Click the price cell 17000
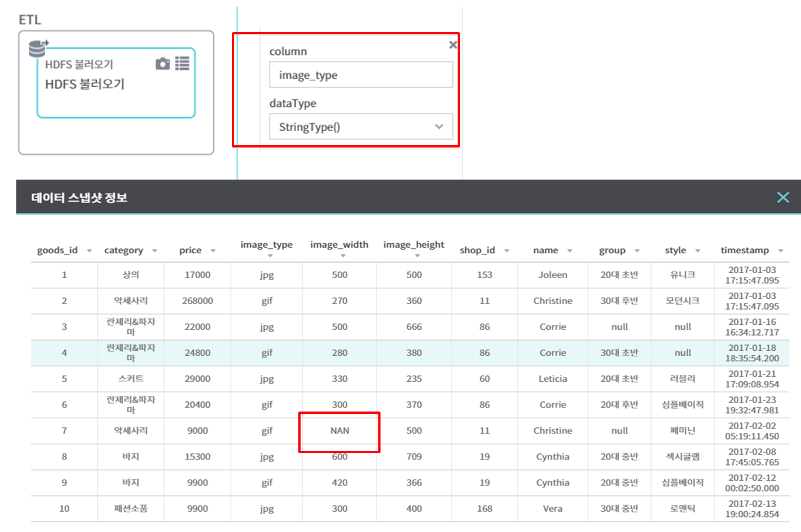The image size is (801, 532). 198,275
